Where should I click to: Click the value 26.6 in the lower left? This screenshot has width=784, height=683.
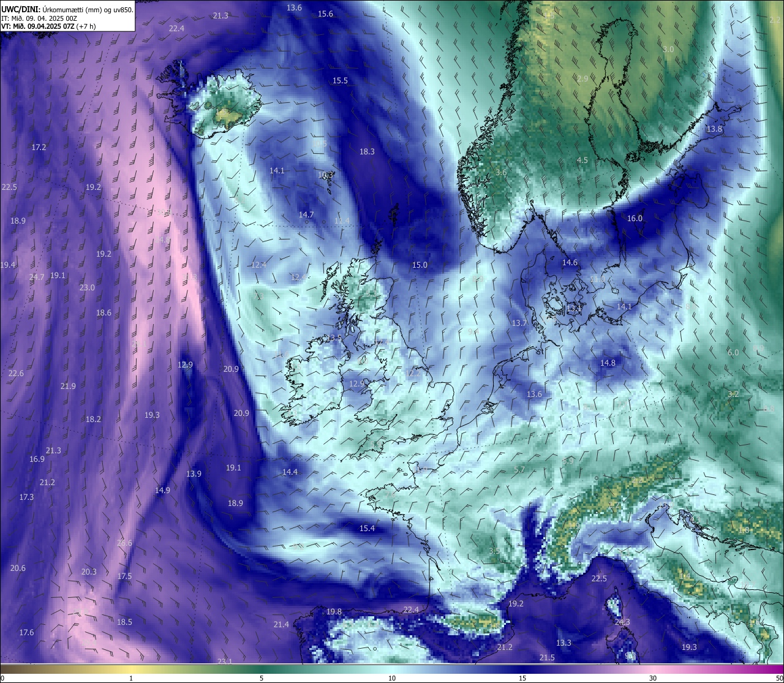point(124,543)
